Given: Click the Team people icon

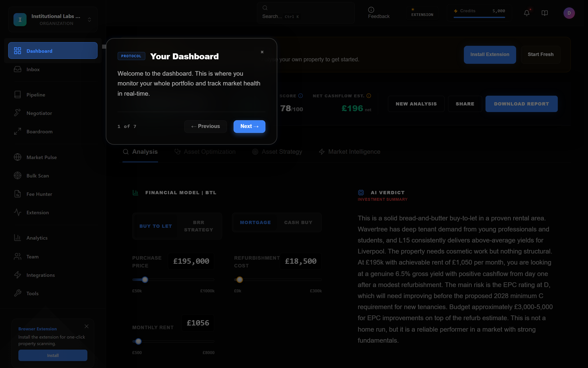Looking at the screenshot, I should (18, 257).
